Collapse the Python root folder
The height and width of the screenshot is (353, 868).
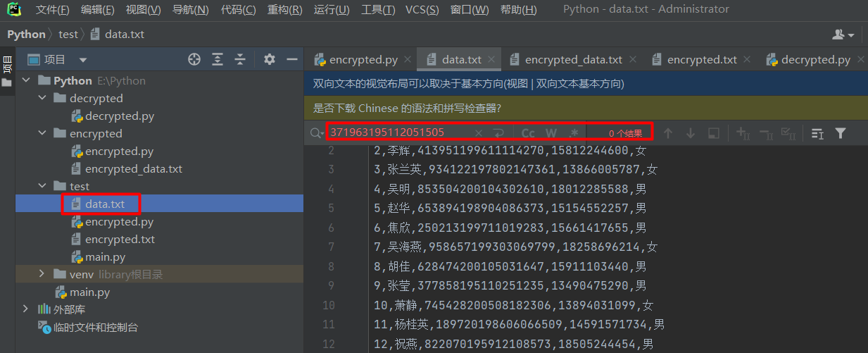(26, 80)
